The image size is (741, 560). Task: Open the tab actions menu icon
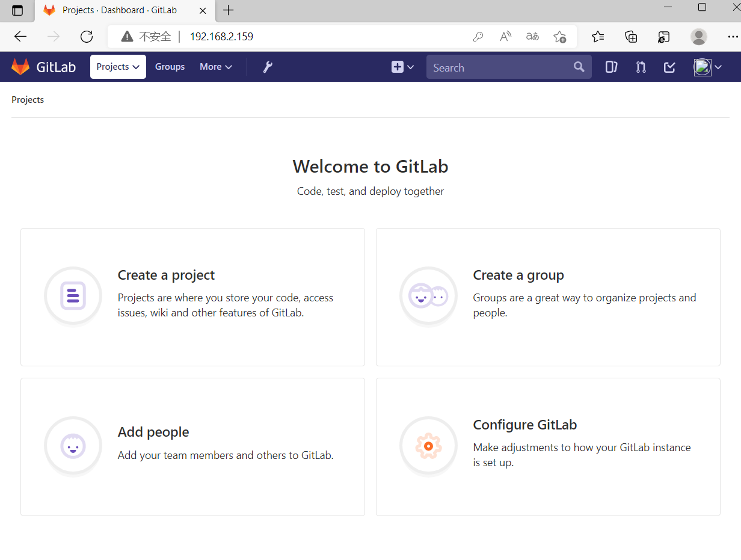pyautogui.click(x=17, y=10)
